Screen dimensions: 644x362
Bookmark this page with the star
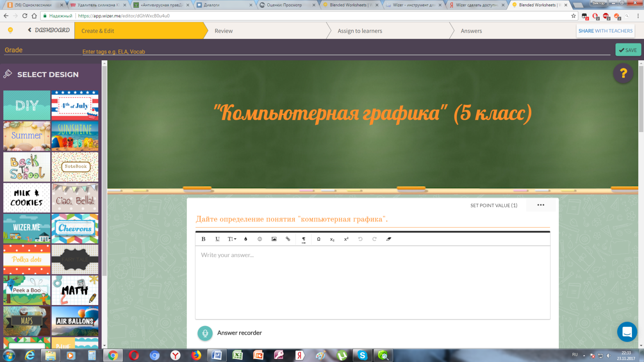(573, 16)
